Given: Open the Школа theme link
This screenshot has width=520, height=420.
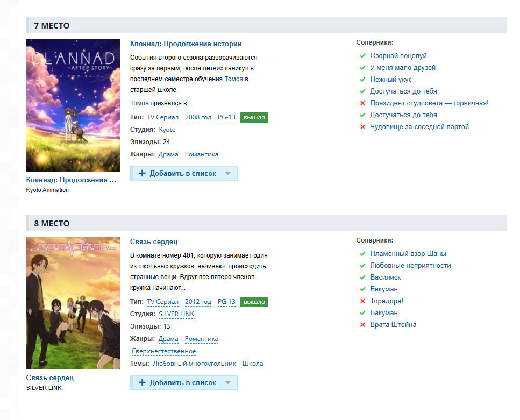Looking at the screenshot, I should pos(253,364).
